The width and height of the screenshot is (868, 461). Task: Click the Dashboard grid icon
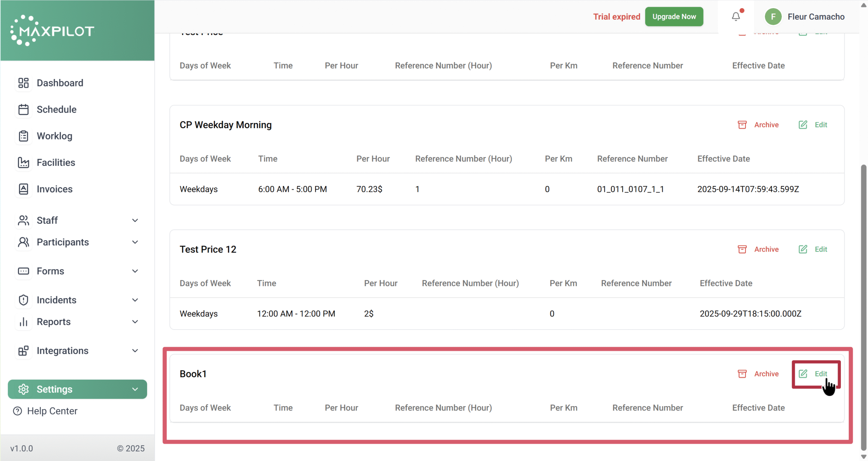click(23, 83)
